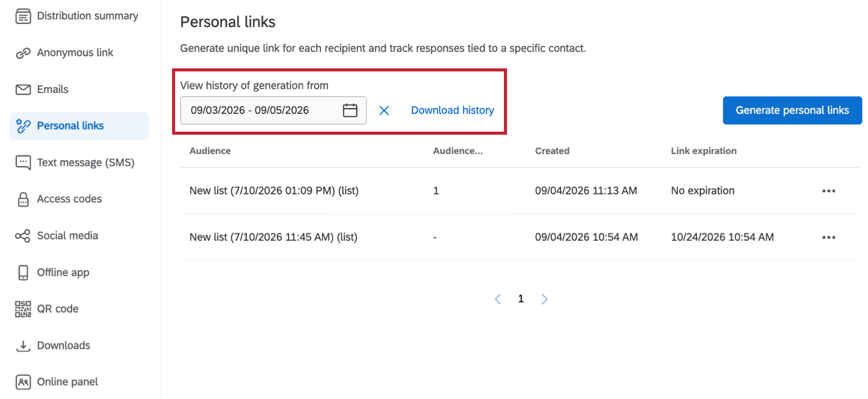
Task: Click the date range input field
Action: (273, 110)
